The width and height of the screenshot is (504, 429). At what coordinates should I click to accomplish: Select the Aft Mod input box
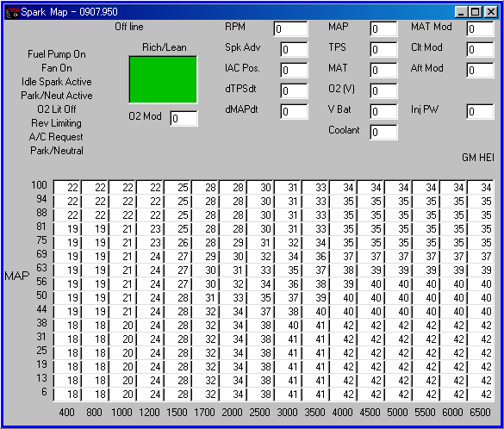click(480, 70)
